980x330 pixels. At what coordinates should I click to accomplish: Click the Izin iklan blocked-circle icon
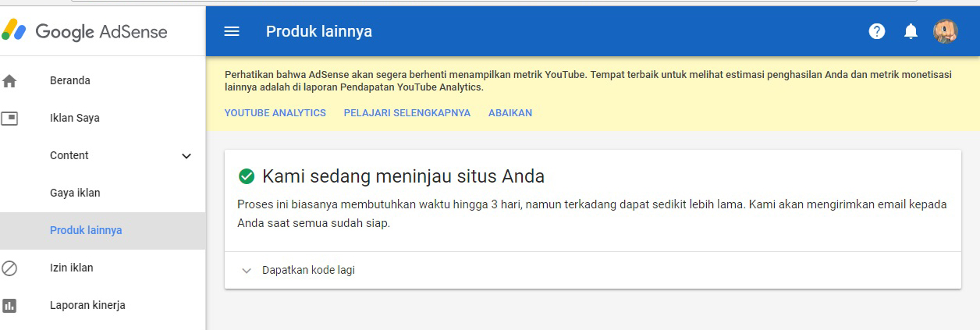click(9, 268)
